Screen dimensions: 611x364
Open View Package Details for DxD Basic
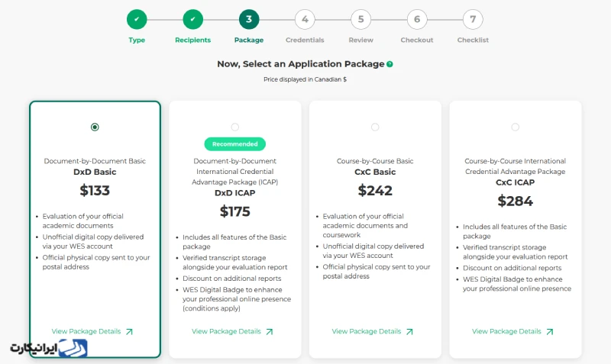click(92, 331)
